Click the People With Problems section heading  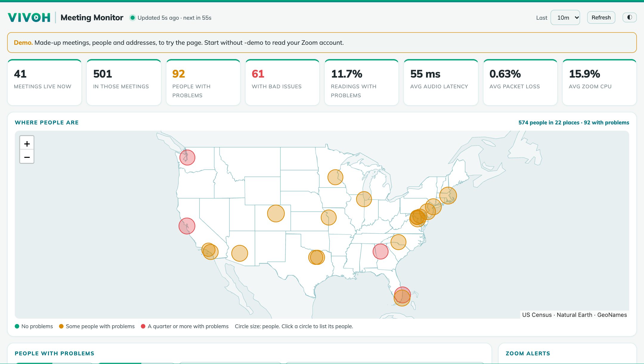(x=55, y=353)
